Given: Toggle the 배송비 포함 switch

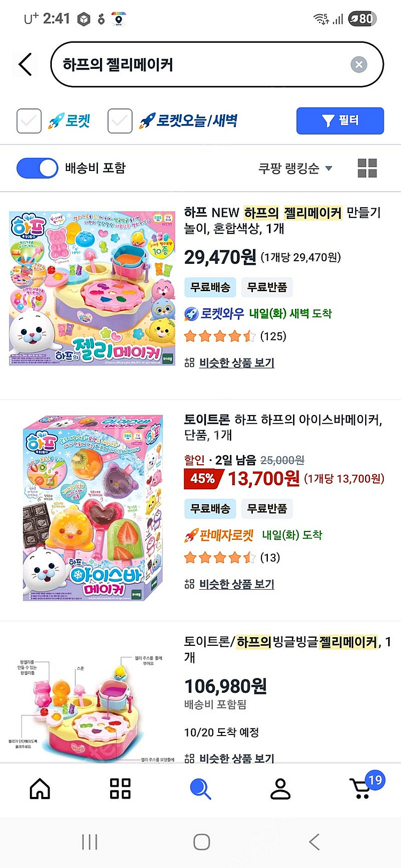Looking at the screenshot, I should 37,168.
